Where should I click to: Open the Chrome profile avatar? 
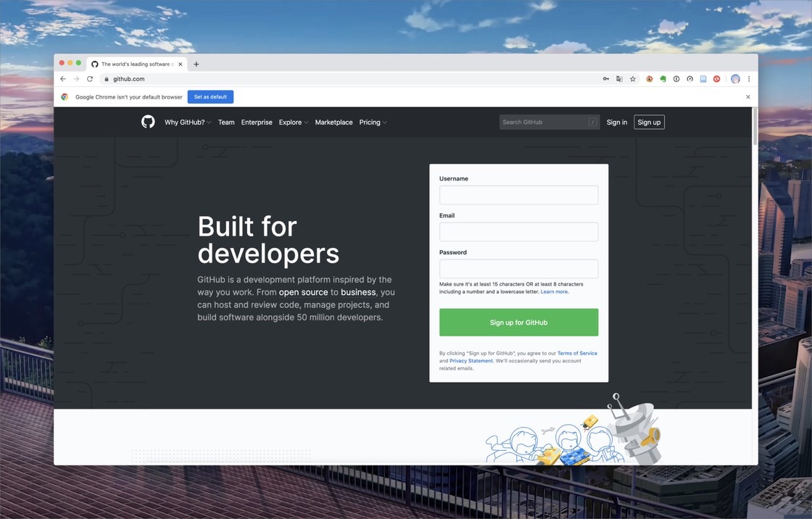(x=735, y=79)
